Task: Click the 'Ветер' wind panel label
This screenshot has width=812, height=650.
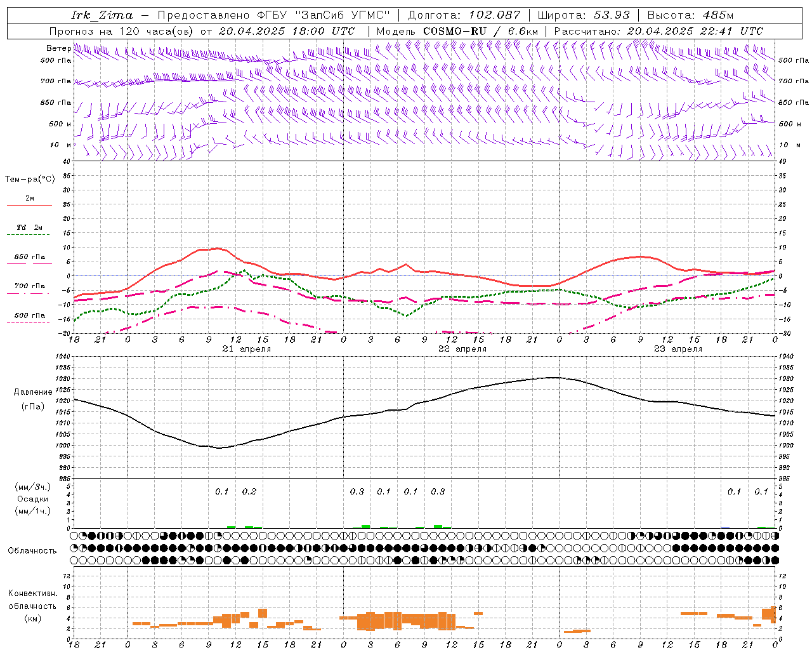Action: click(58, 48)
